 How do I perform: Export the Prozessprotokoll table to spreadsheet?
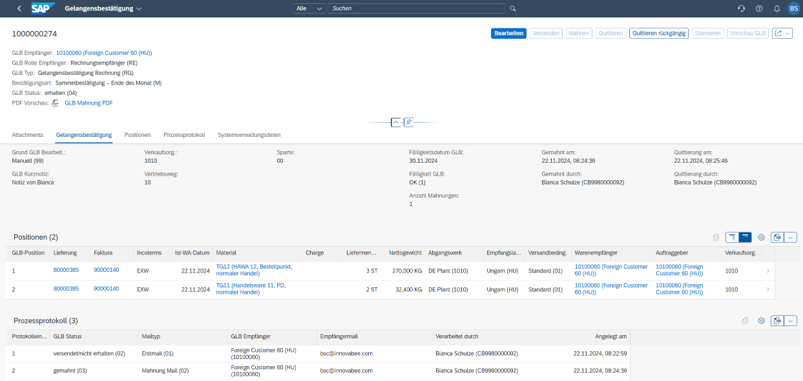[x=777, y=321]
